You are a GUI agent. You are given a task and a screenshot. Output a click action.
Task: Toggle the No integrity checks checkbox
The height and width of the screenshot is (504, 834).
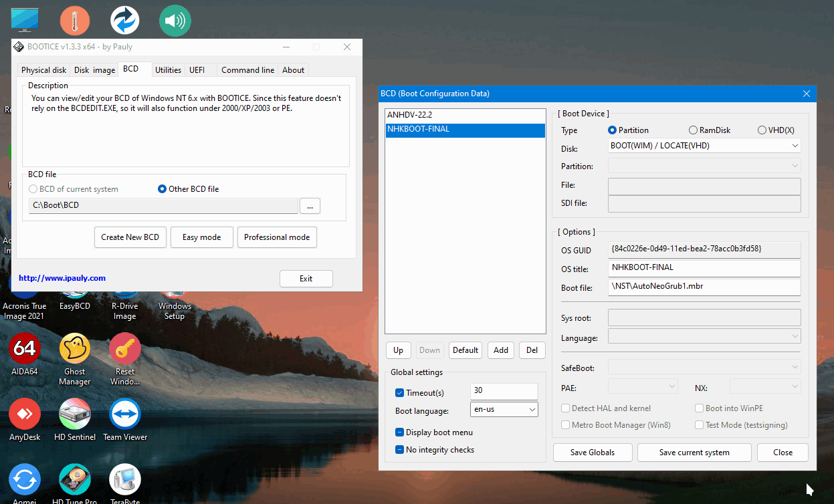400,450
